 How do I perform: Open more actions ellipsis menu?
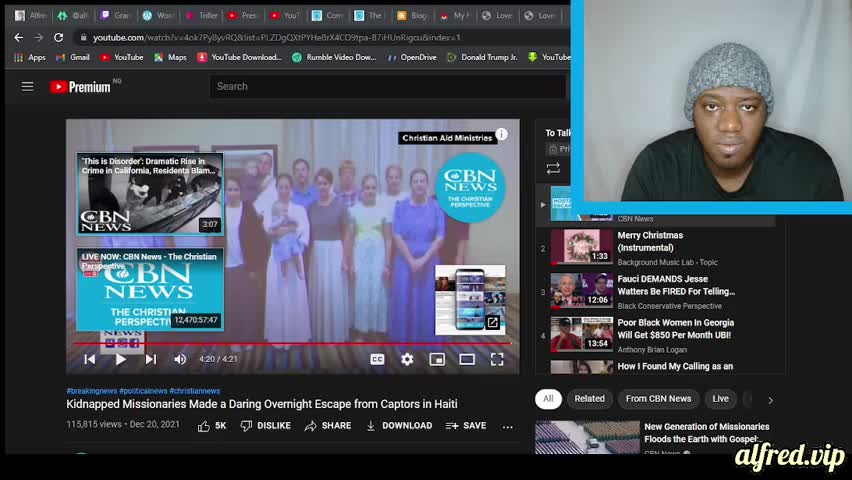pyautogui.click(x=508, y=427)
